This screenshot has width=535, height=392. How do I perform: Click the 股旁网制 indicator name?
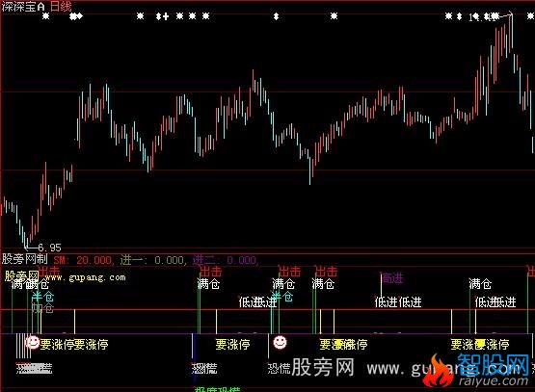24,259
